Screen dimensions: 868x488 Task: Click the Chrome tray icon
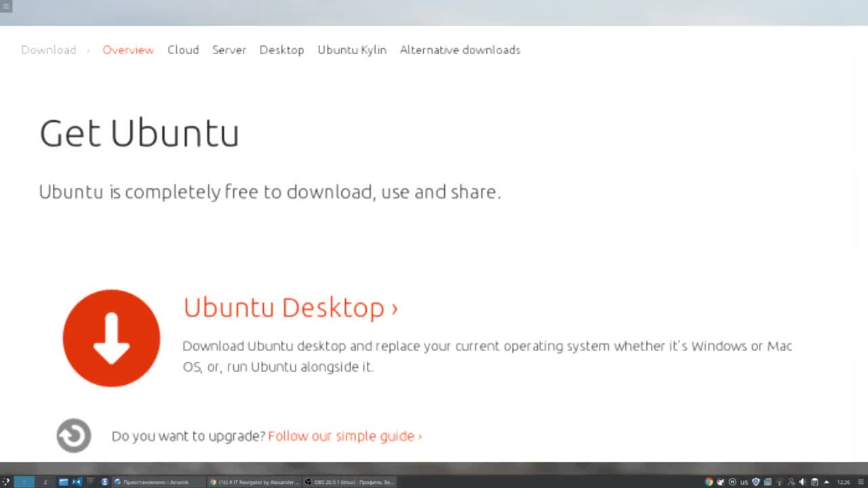coord(709,482)
